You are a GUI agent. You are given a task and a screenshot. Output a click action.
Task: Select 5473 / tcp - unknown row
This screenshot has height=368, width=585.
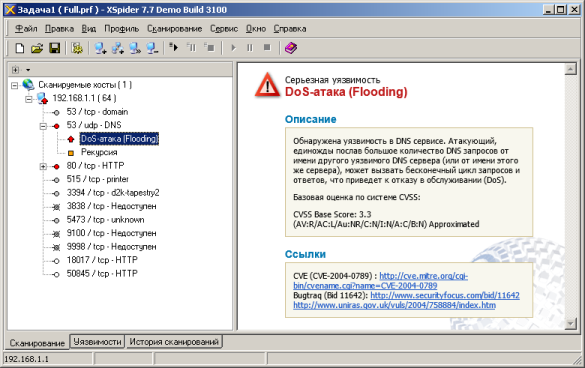point(105,219)
